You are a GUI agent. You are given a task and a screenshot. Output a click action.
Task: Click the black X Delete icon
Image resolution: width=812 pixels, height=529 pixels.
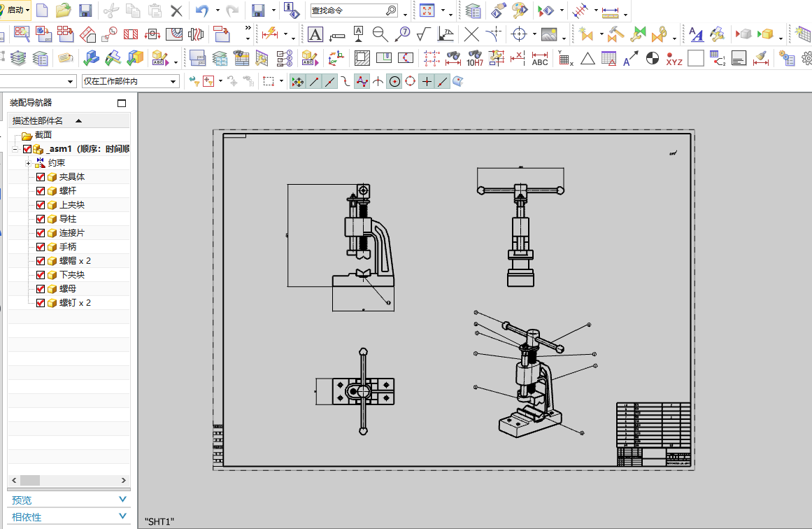[176, 10]
